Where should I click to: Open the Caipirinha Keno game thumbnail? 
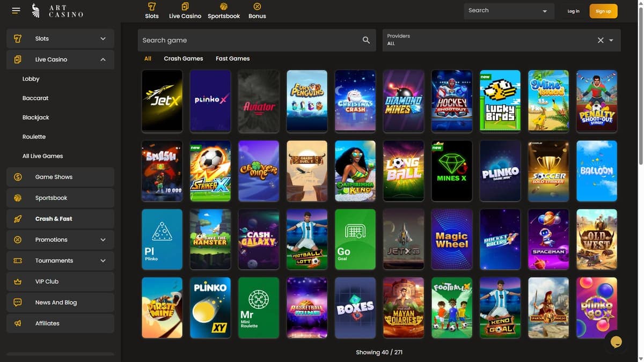click(355, 171)
